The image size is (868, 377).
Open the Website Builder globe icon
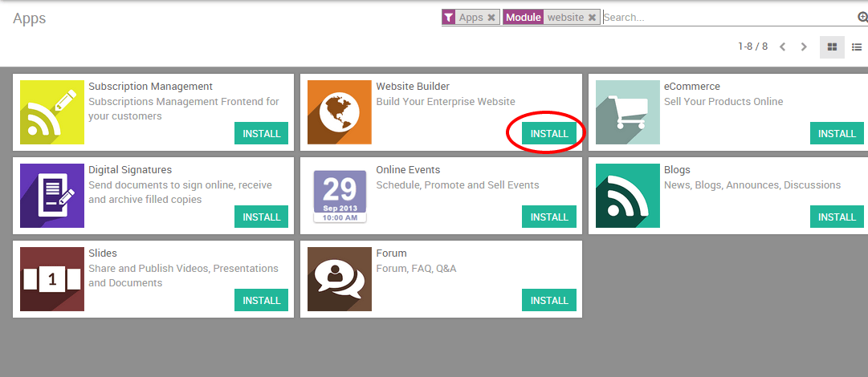(x=340, y=112)
